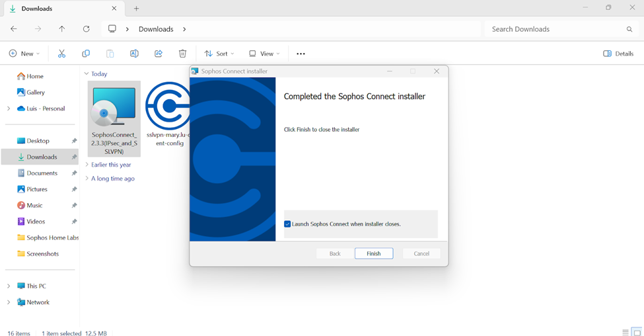This screenshot has height=336, width=644.
Task: Open the New dropdown menu
Action: pos(24,54)
